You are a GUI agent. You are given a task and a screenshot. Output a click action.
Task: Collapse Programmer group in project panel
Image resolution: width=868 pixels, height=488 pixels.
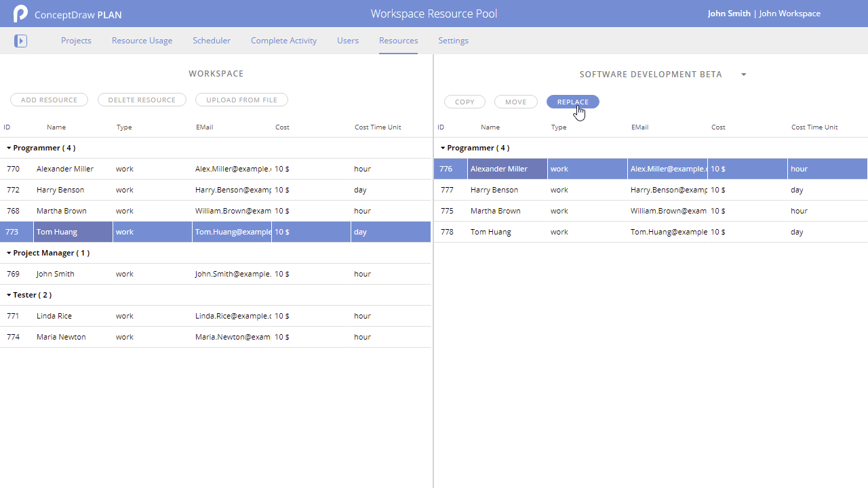[443, 148]
